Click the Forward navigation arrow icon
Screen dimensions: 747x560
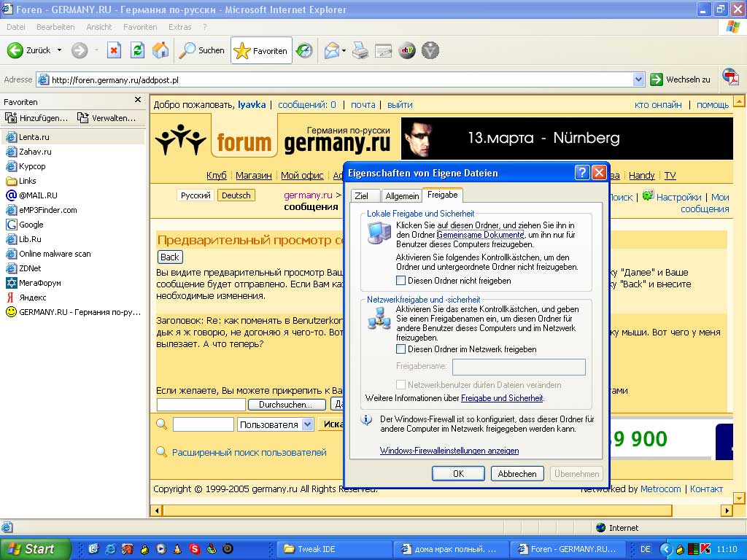80,50
